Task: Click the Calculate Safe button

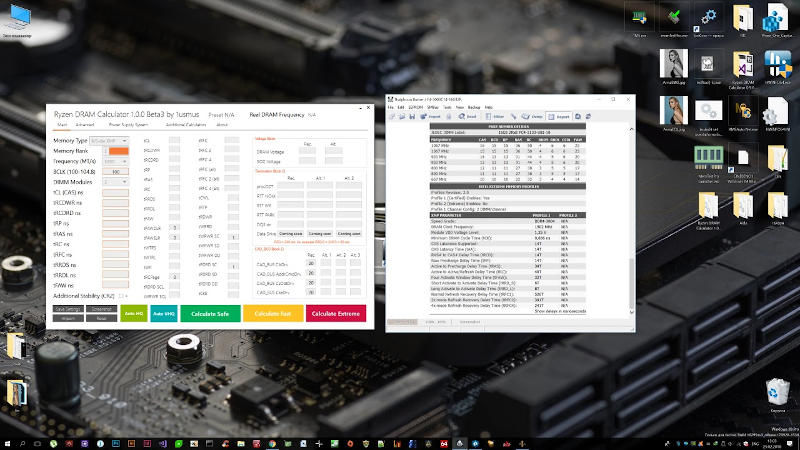Action: point(210,313)
